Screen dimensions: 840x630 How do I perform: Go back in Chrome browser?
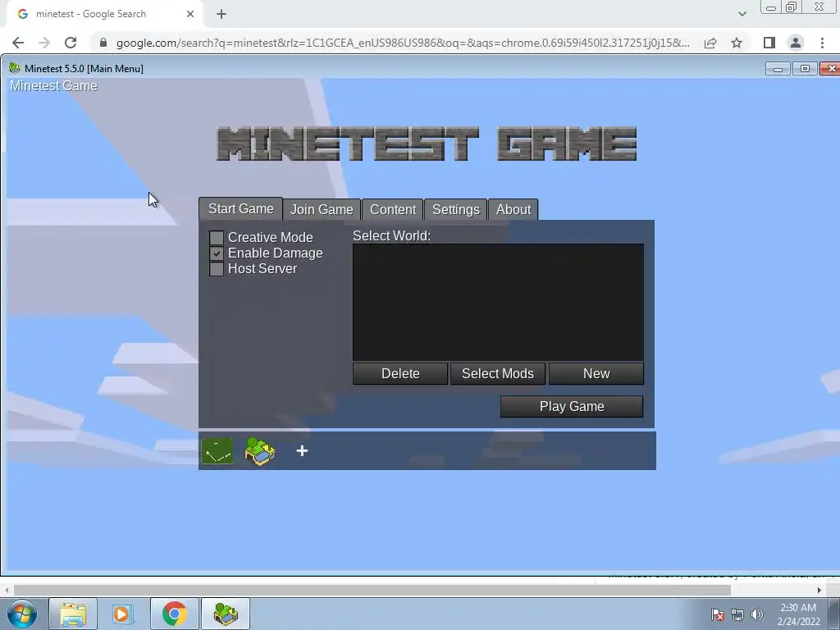tap(18, 43)
